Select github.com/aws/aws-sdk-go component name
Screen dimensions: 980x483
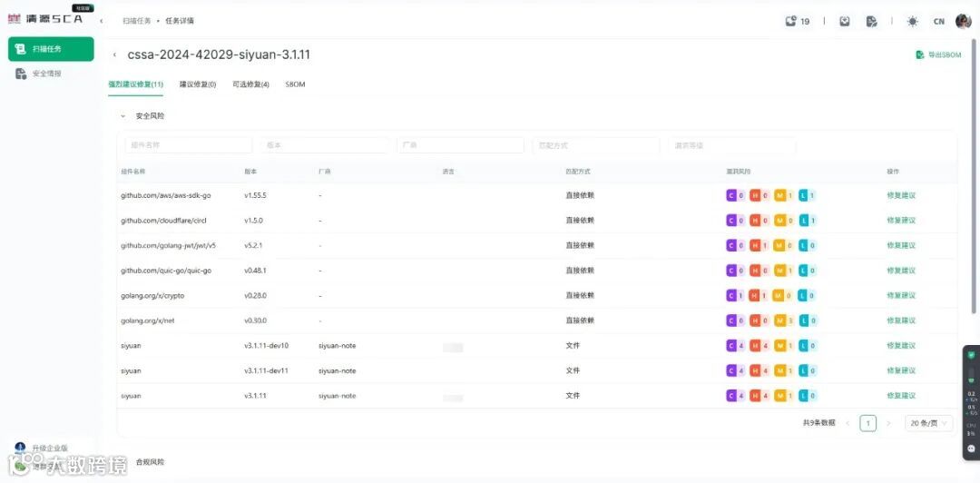(x=166, y=195)
